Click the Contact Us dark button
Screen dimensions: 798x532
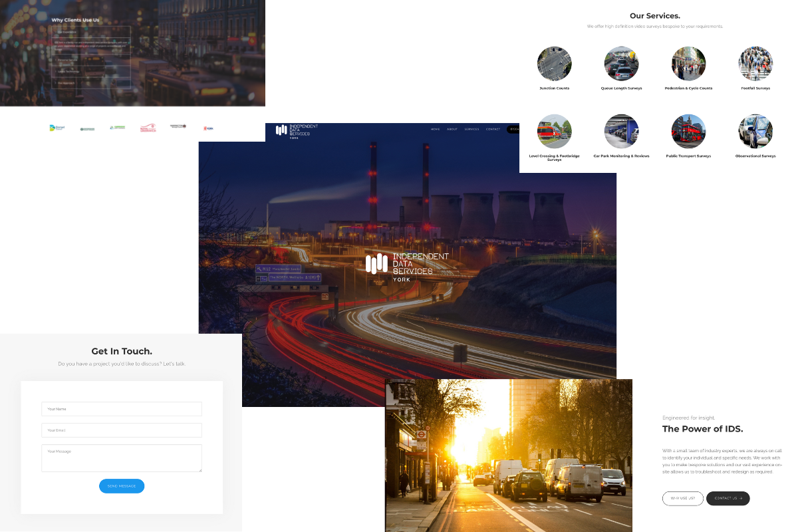728,498
